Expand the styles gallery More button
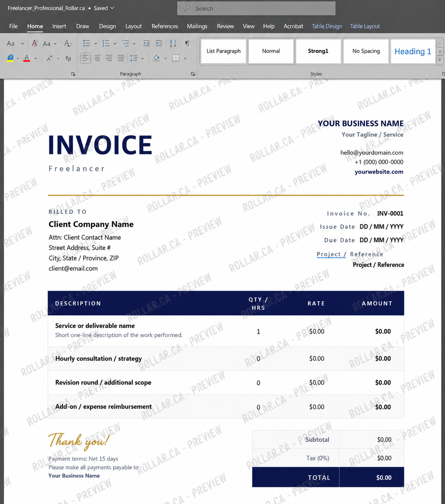The image size is (445, 504). tap(440, 60)
